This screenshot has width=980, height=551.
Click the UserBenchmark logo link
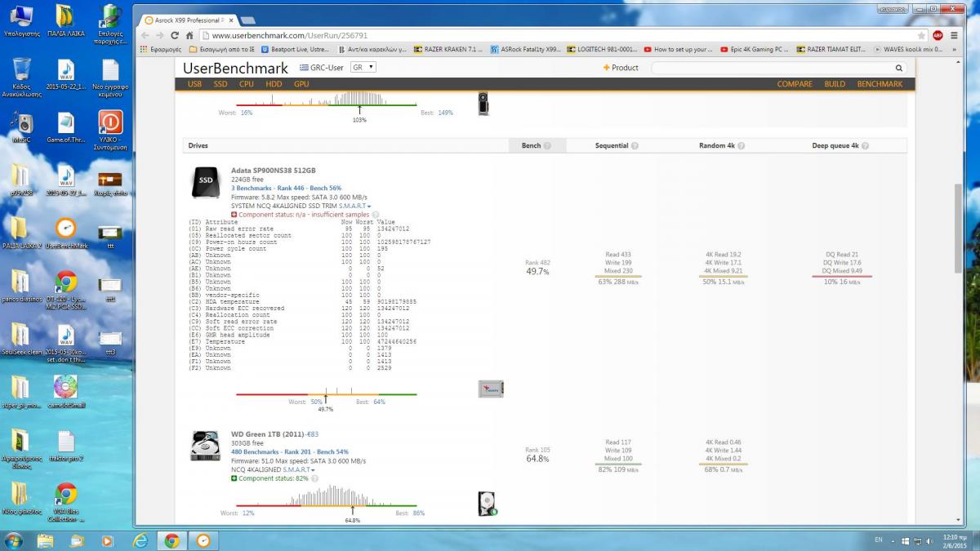coord(235,68)
